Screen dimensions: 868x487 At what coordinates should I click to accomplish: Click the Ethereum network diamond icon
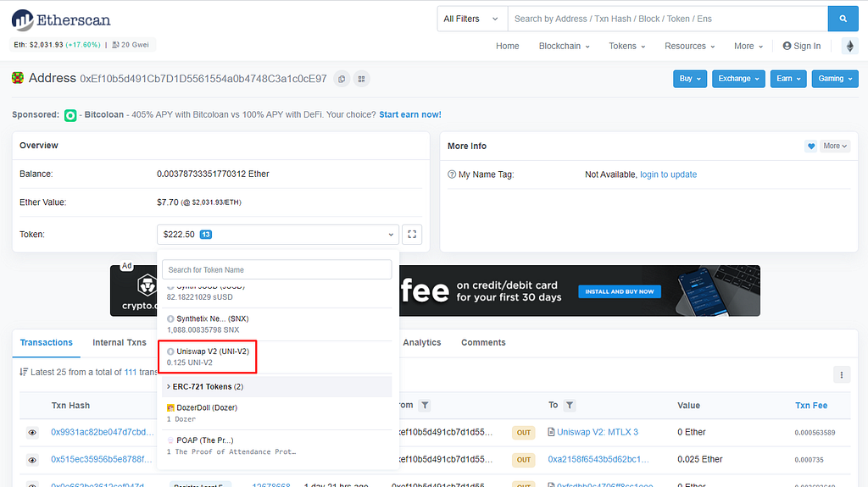tap(850, 46)
